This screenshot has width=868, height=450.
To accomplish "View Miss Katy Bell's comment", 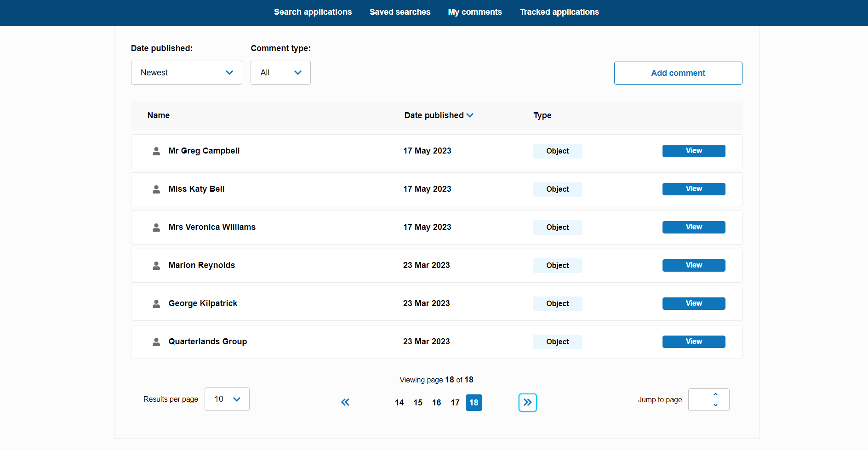I will pyautogui.click(x=694, y=189).
